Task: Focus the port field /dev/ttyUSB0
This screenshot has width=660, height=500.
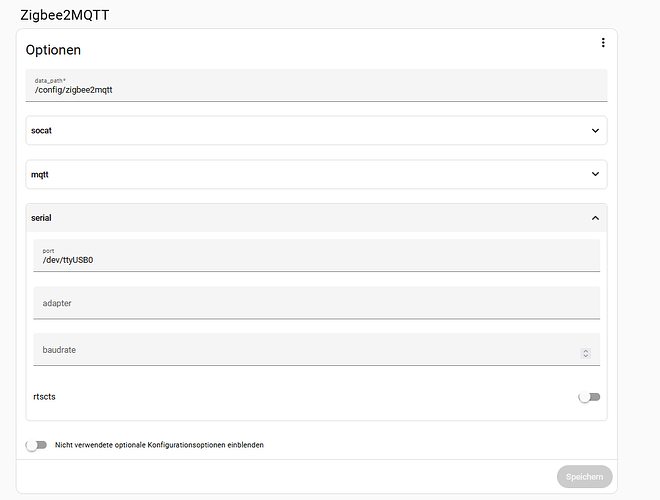Action: pos(317,255)
